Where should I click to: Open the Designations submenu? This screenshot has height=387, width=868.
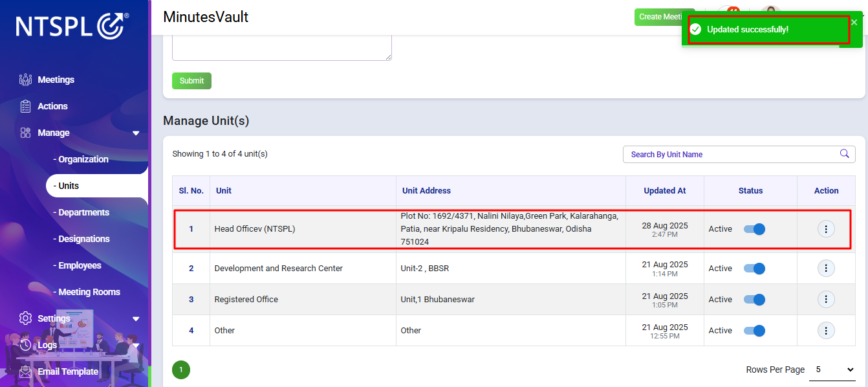coord(81,239)
